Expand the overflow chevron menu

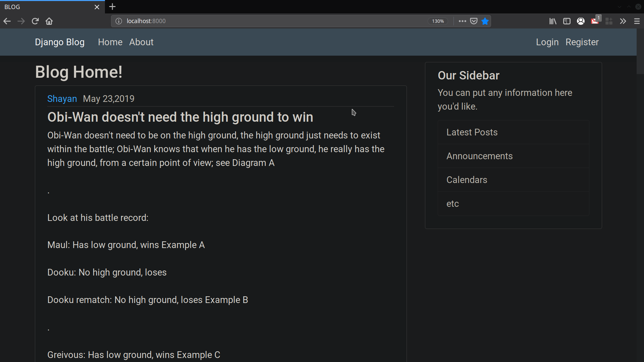[x=623, y=21]
